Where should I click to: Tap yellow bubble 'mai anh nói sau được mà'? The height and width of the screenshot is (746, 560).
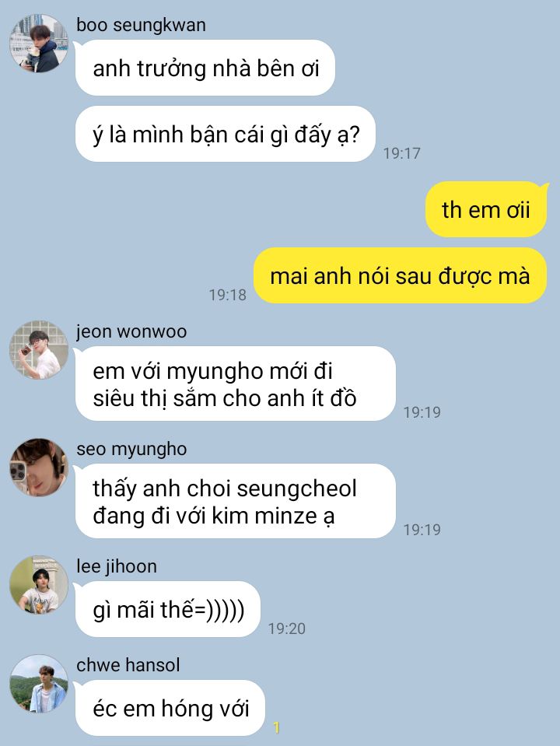(400, 275)
